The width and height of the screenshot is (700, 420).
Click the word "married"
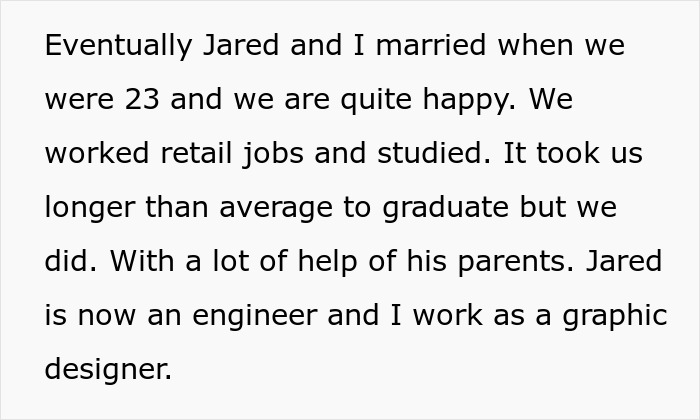[431, 45]
